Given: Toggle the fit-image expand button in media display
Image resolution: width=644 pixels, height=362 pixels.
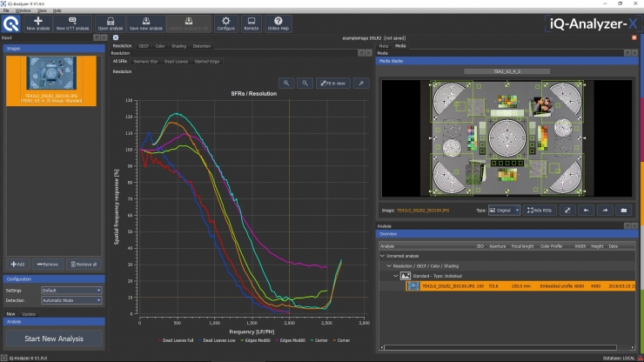Looking at the screenshot, I should (x=567, y=211).
